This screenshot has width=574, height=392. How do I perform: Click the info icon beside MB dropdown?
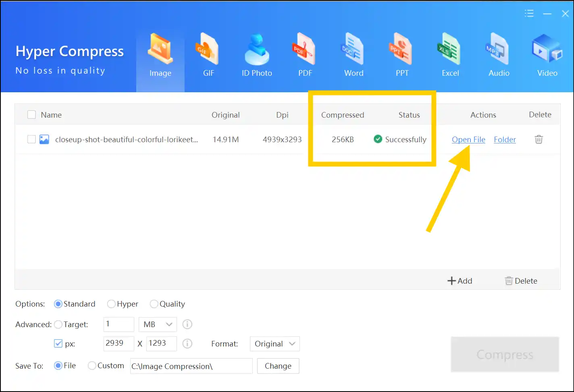(187, 324)
